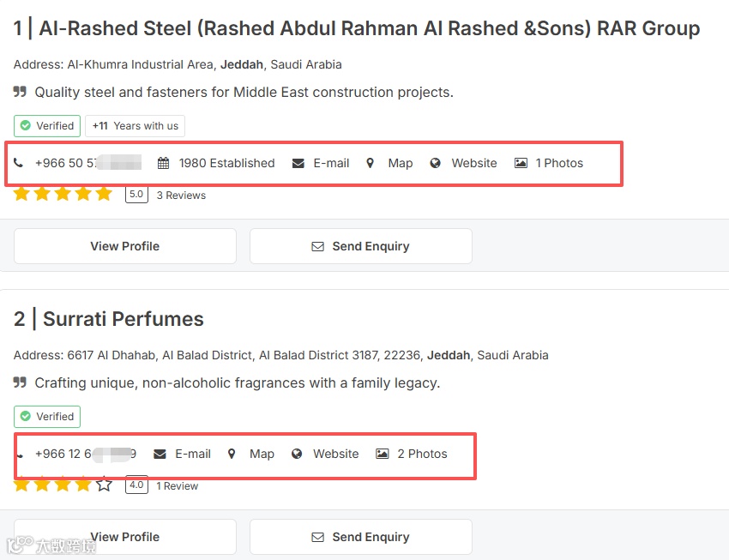
Task: View Profile of Al-Rashed Steel
Action: (125, 246)
